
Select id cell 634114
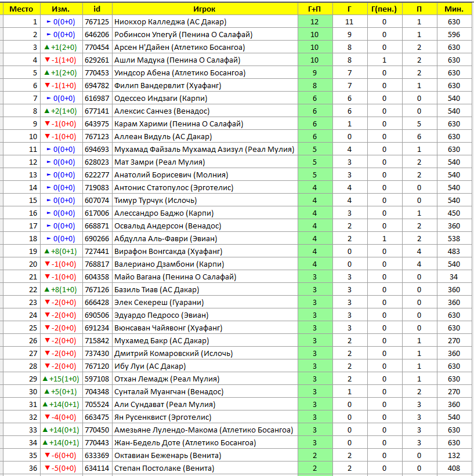click(x=97, y=468)
